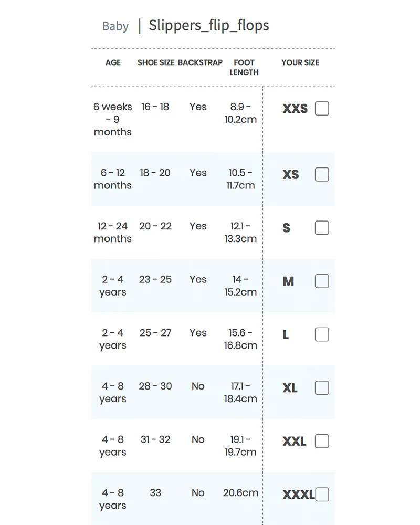The image size is (420, 525).
Task: Click the AGE column header
Action: (x=113, y=62)
